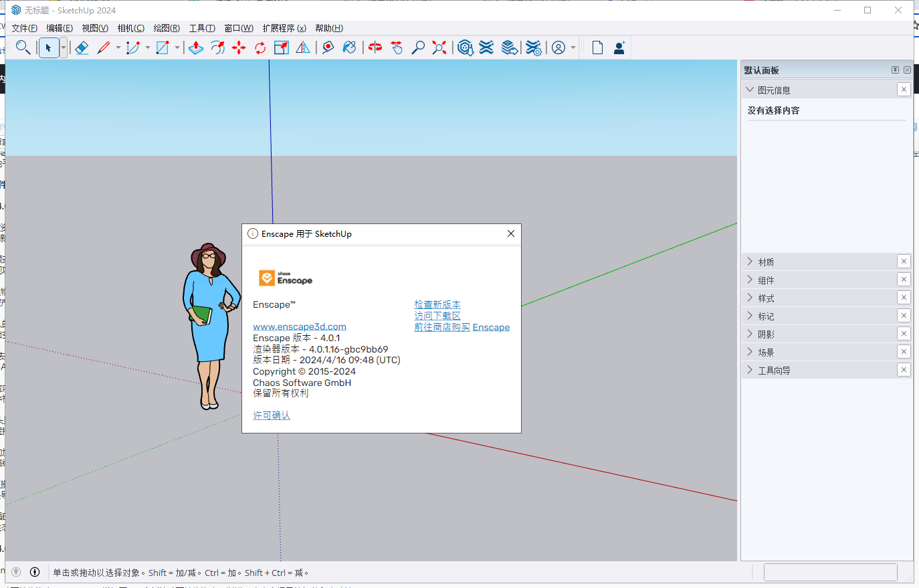Viewport: 919px width, 588px height.
Task: Open the 帮助(H) menu
Action: point(329,28)
